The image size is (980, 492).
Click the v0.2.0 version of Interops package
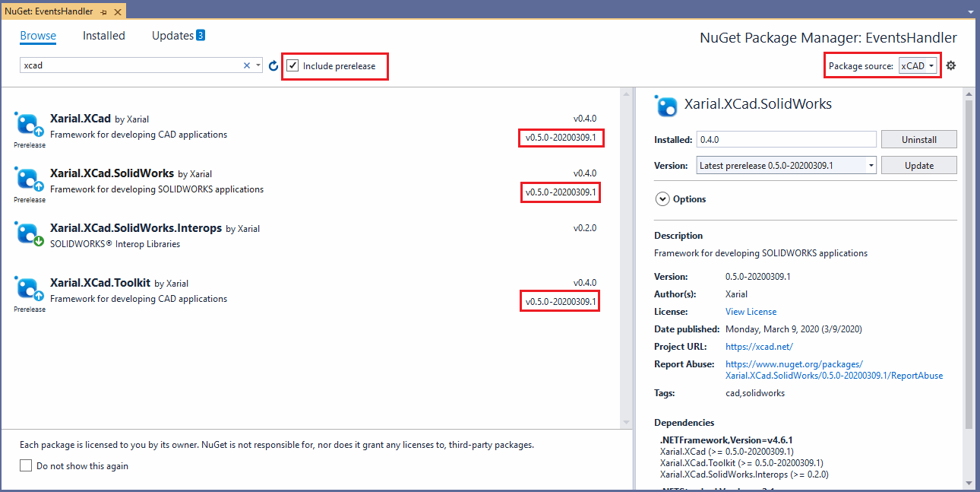click(x=585, y=228)
